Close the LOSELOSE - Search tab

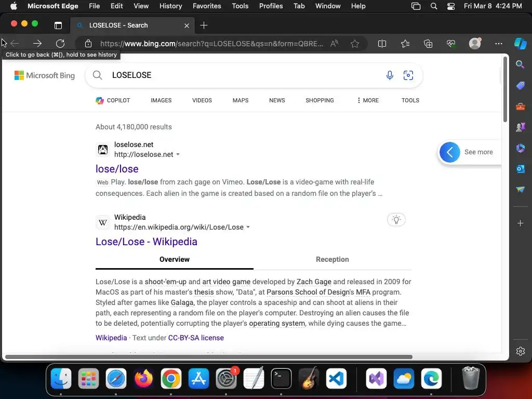187,25
